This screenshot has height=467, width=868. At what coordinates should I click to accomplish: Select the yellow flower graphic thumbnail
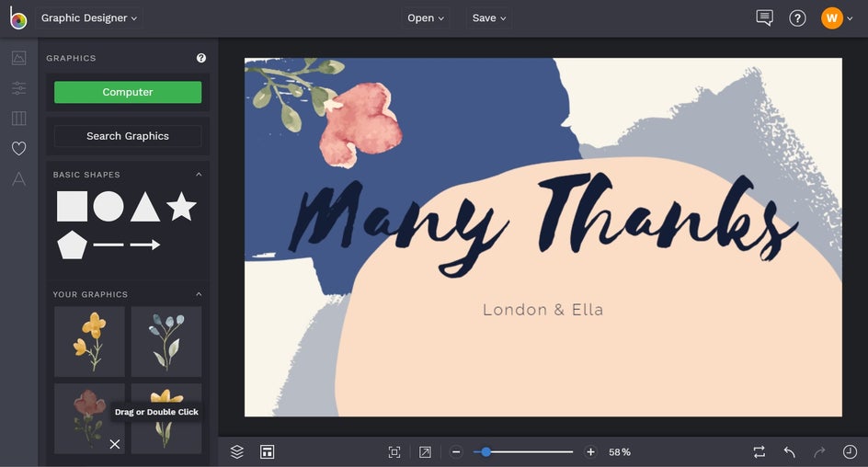(x=89, y=341)
